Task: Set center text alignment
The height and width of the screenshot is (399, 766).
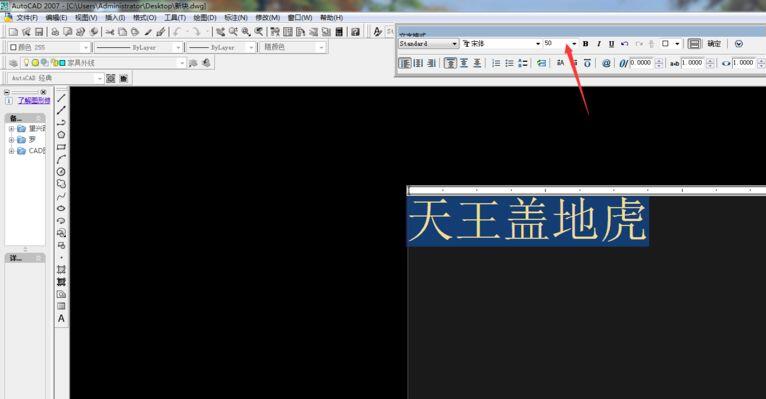Action: pos(418,63)
